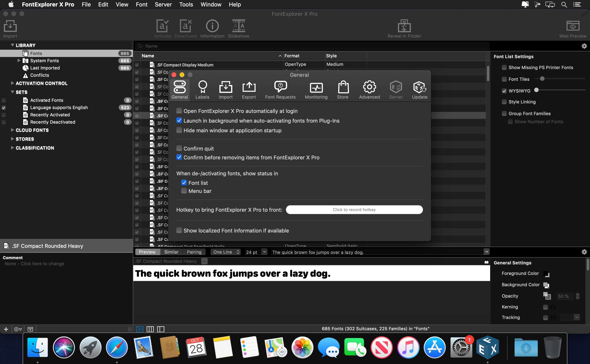
Task: Expand the ACTIVATION CONTROL section
Action: (x=13, y=83)
